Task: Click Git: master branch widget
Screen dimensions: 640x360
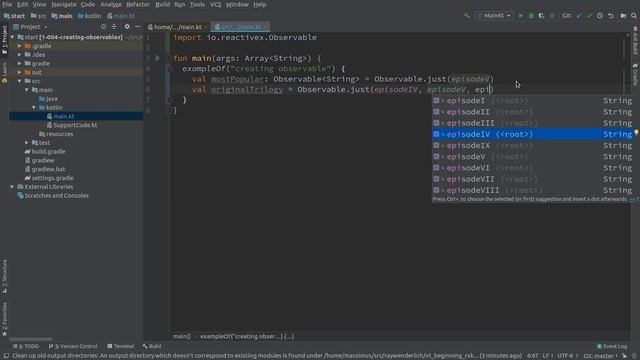Action: tap(600, 356)
